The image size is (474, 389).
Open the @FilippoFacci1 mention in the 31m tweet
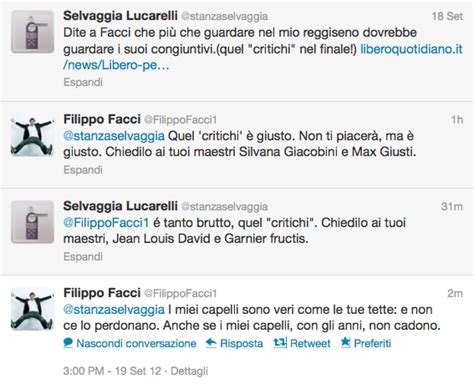click(106, 223)
